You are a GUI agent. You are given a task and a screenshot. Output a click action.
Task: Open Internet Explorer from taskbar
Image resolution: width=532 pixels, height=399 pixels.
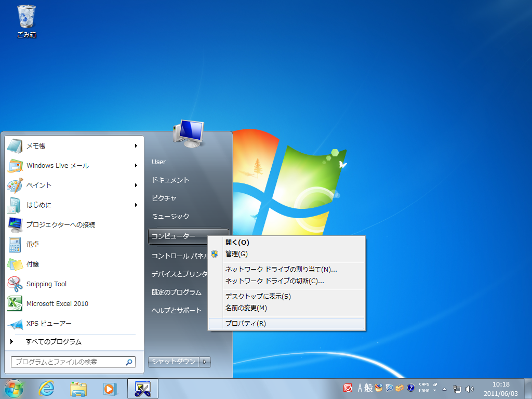pos(46,389)
